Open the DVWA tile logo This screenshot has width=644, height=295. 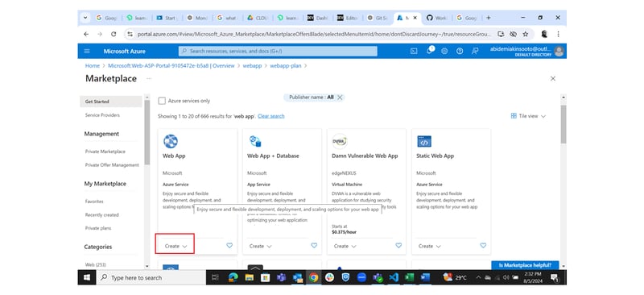340,141
